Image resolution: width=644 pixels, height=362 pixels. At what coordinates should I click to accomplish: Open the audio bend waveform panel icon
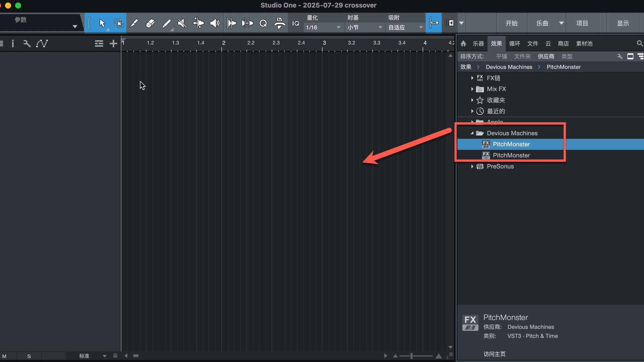click(x=248, y=23)
